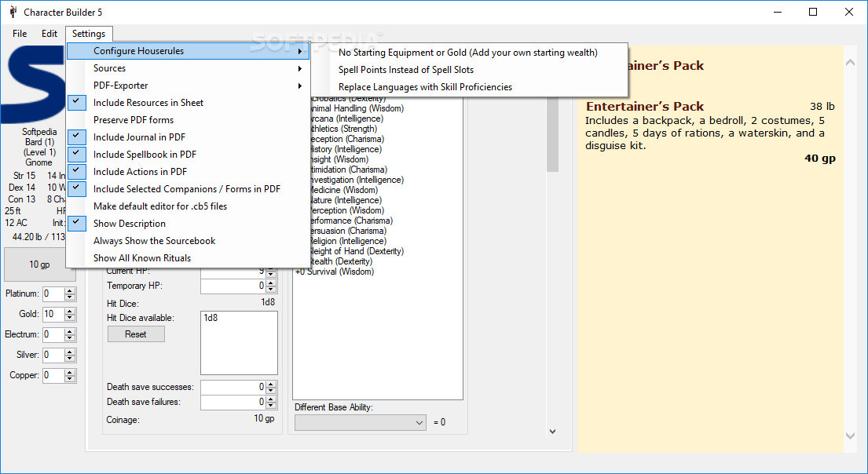
Task: Click the Death save failures field
Action: [233, 402]
